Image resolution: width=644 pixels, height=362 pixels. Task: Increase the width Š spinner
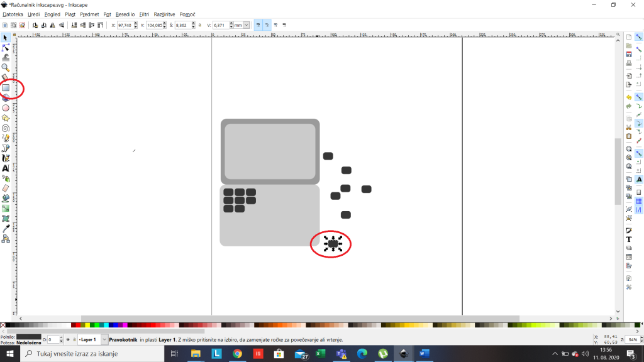194,23
